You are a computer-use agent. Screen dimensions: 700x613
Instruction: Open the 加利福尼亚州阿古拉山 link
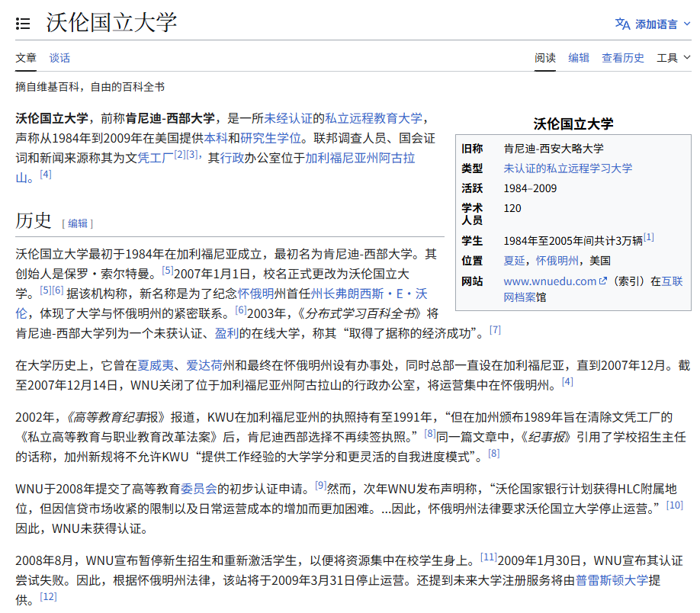(x=360, y=158)
